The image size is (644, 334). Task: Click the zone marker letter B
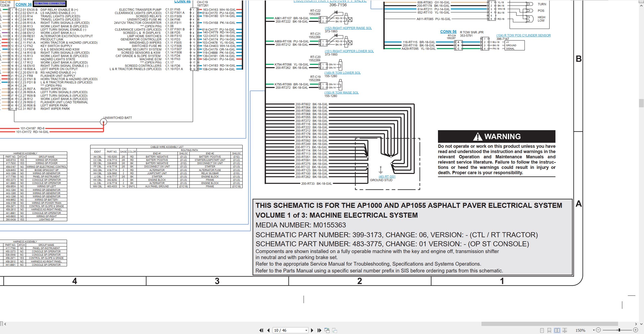[x=579, y=59]
